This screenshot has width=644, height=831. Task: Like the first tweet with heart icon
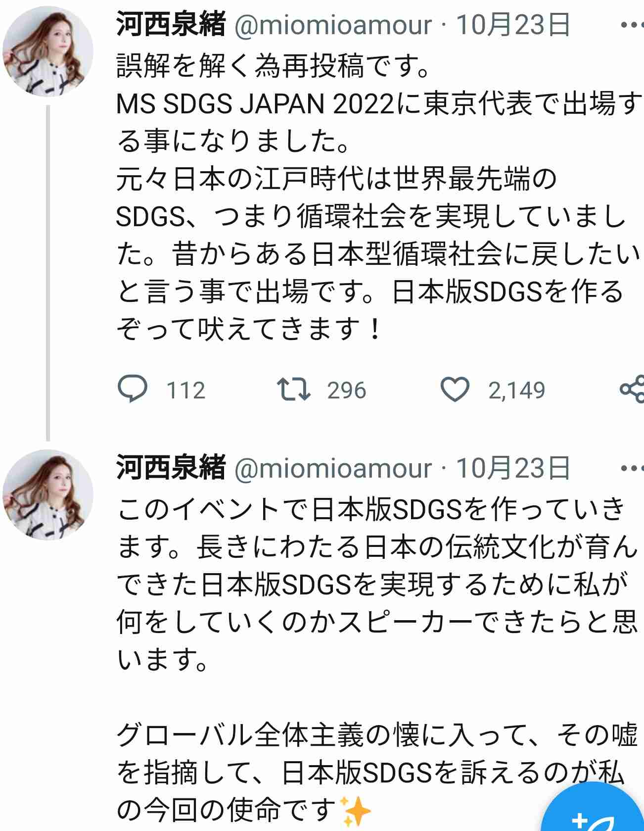pos(455,390)
